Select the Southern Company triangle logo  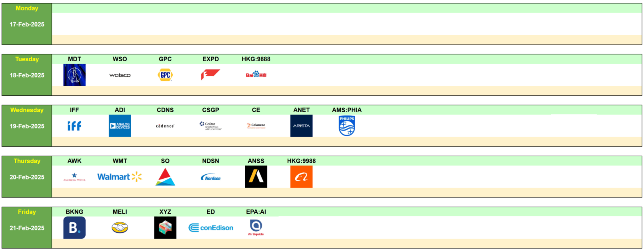pos(165,177)
